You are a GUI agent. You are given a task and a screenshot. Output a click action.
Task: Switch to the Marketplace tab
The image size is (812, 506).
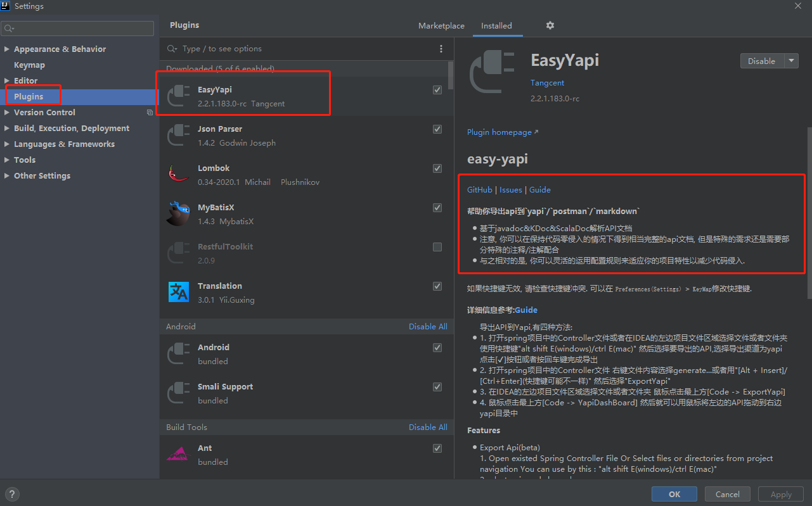tap(441, 26)
